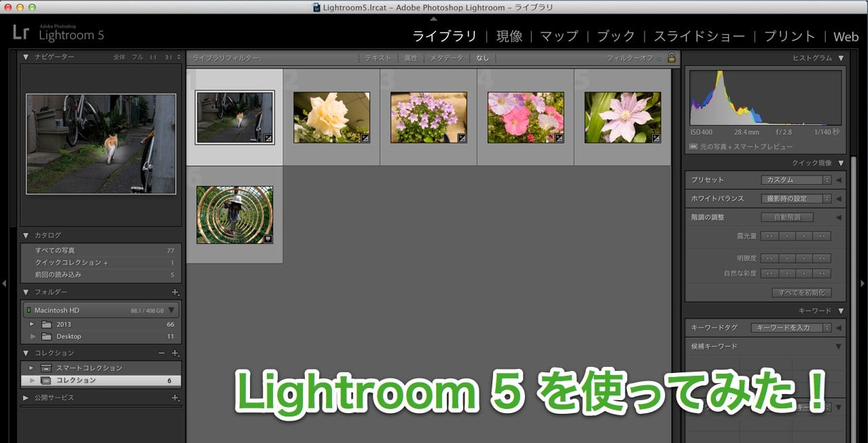Viewport: 868px width, 443px height.
Task: Collapse the ナビゲーター panel
Action: [x=26, y=57]
